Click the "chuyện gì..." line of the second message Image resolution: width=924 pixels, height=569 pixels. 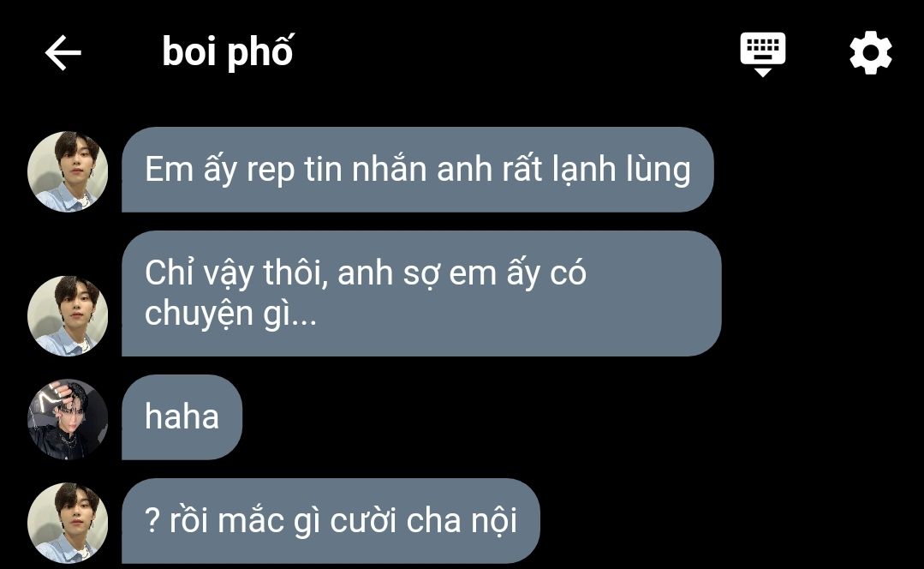(231, 314)
